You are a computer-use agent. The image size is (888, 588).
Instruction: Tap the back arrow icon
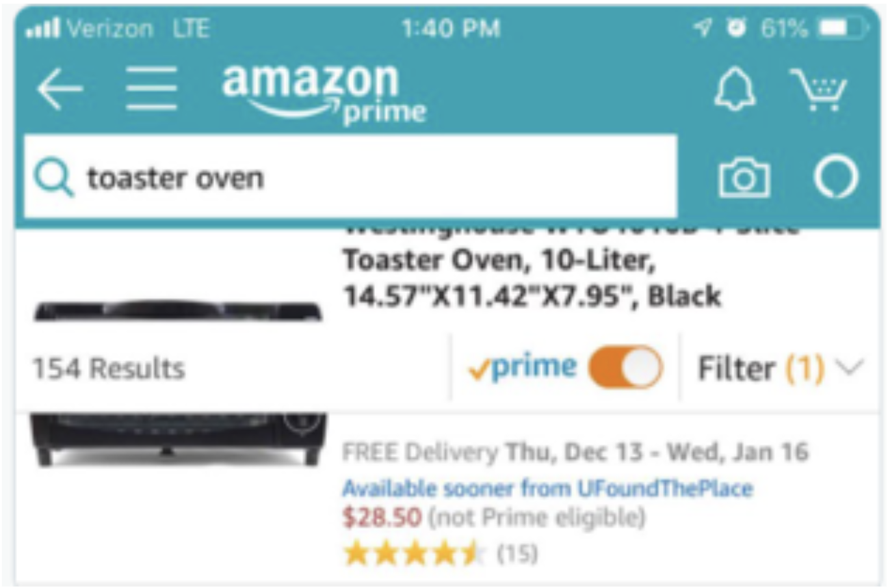(x=60, y=89)
